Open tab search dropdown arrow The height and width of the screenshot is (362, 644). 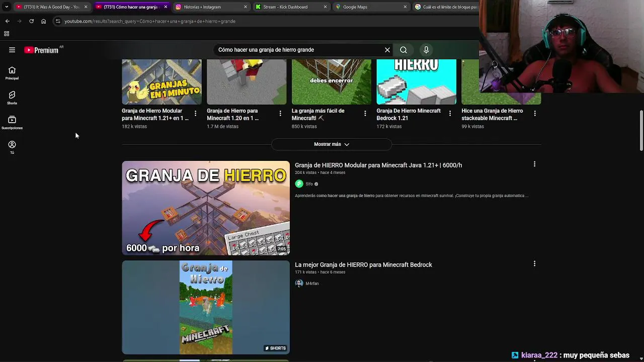click(6, 7)
